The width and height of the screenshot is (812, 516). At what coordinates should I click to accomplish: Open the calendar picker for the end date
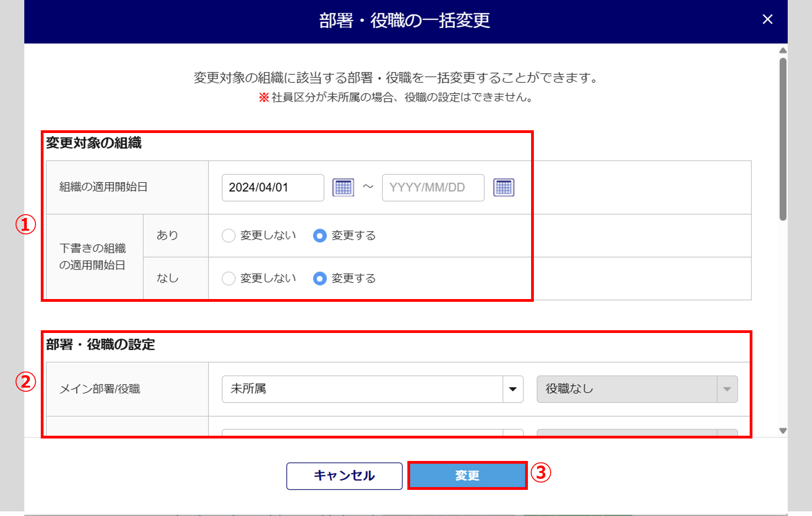(504, 188)
